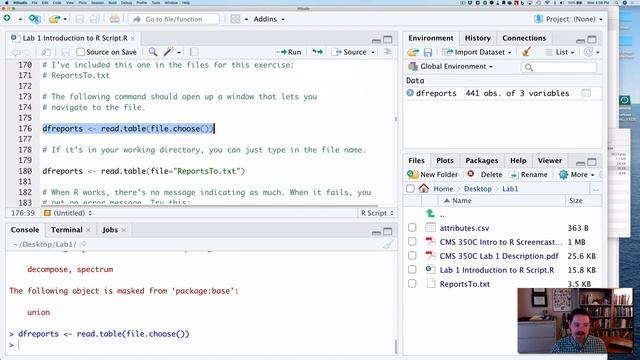View the dfreports table via grid icon
Image resolution: width=640 pixels, height=360 pixels.
(x=586, y=93)
